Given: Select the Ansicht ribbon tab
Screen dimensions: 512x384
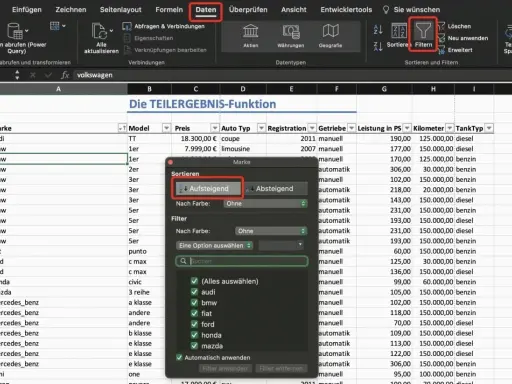Looking at the screenshot, I should 294,10.
